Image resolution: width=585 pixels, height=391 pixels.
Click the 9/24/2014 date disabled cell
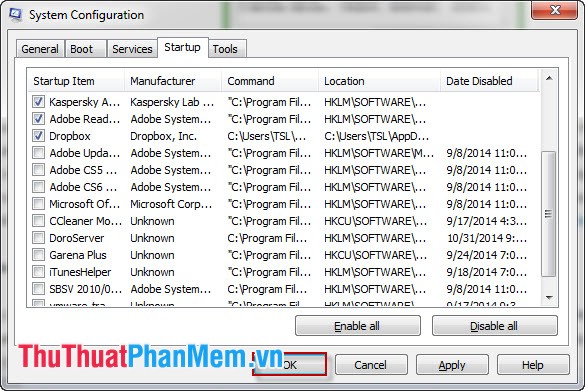pos(487,255)
